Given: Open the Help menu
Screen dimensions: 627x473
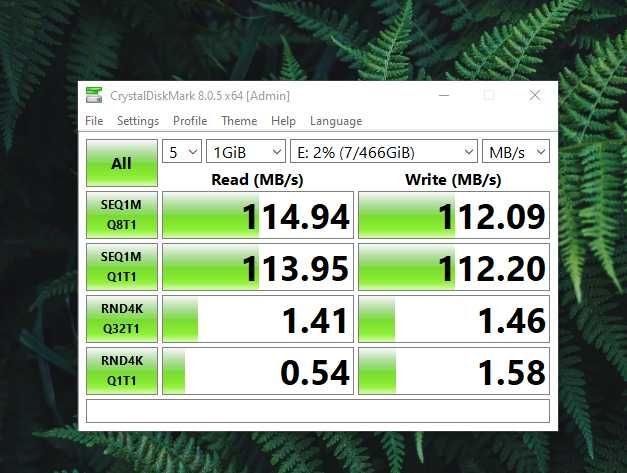Looking at the screenshot, I should click(x=283, y=121).
